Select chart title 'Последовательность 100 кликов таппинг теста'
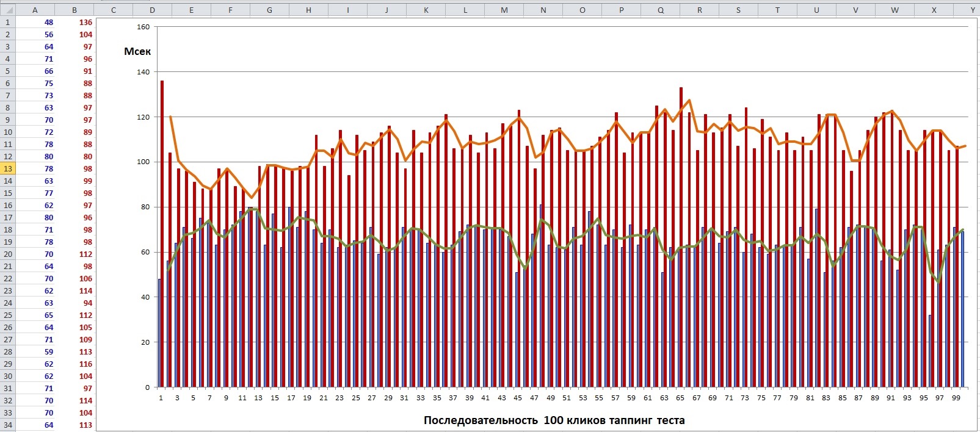The image size is (980, 432). coord(554,420)
